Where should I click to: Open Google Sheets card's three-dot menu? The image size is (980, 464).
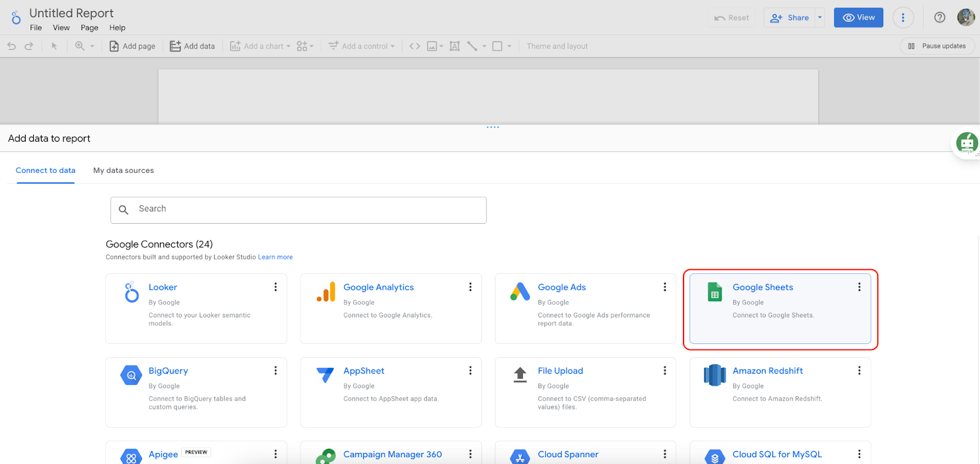pyautogui.click(x=859, y=287)
